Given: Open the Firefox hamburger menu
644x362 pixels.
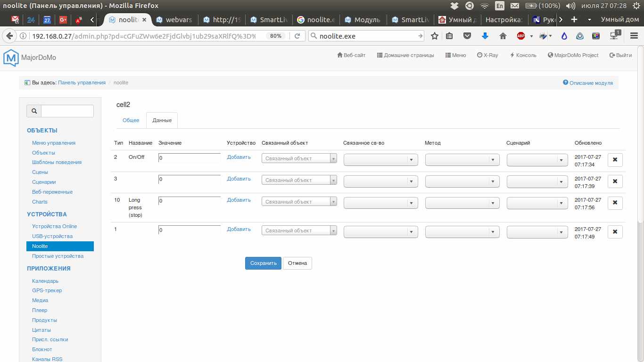Looking at the screenshot, I should 633,36.
